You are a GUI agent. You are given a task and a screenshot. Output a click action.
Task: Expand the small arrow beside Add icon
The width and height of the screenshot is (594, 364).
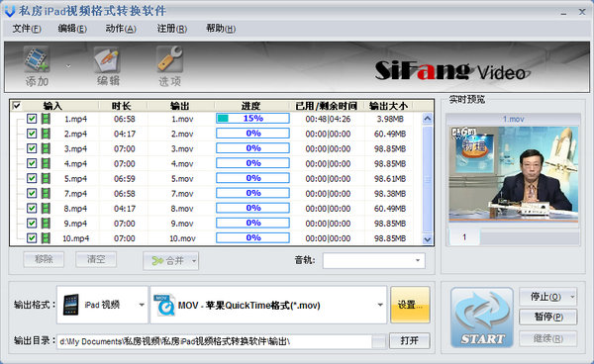[68, 66]
